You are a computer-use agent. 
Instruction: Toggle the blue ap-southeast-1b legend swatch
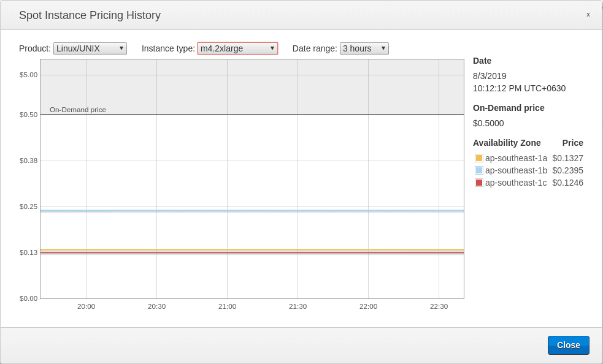(479, 170)
